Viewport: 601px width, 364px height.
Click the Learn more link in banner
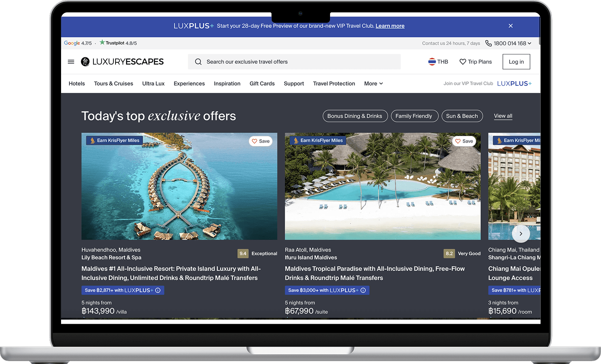coord(390,26)
